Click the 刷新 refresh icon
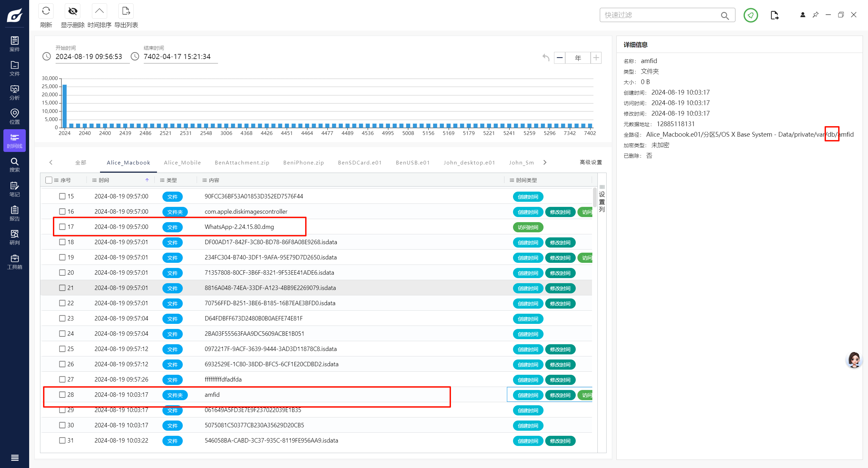The height and width of the screenshot is (468, 868). click(x=46, y=11)
